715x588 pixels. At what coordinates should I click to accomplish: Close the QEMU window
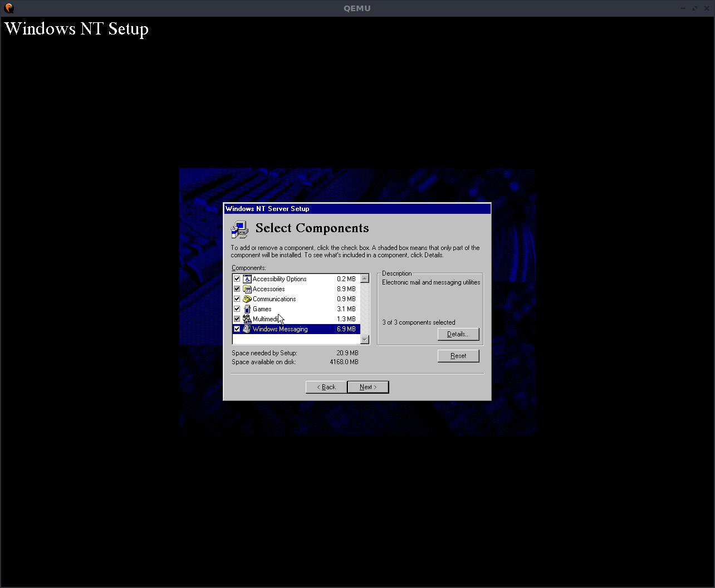[x=706, y=8]
